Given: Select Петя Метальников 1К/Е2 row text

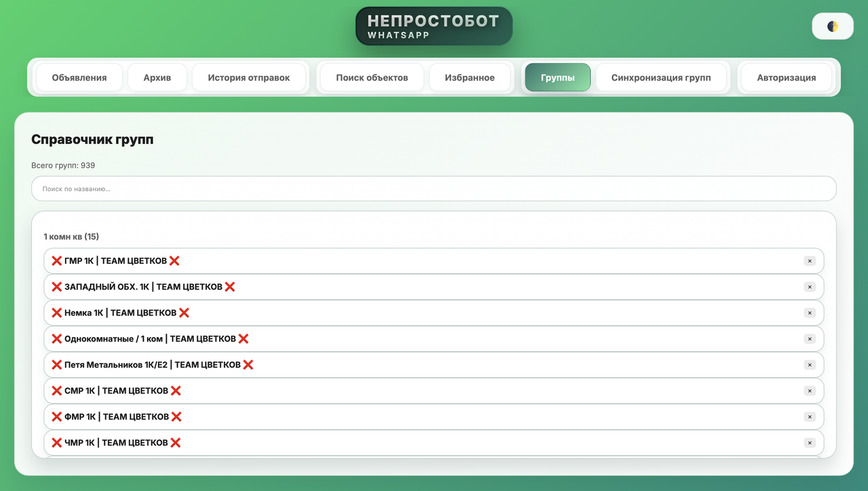Looking at the screenshot, I should click(153, 365).
